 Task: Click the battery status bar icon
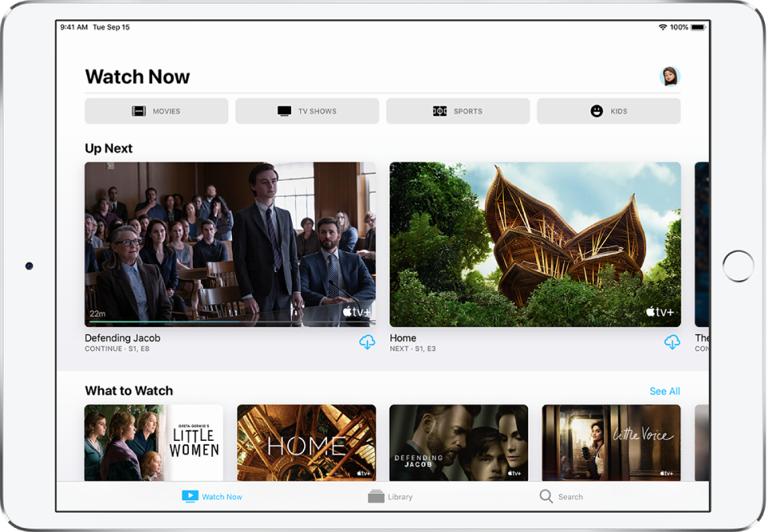pyautogui.click(x=698, y=27)
